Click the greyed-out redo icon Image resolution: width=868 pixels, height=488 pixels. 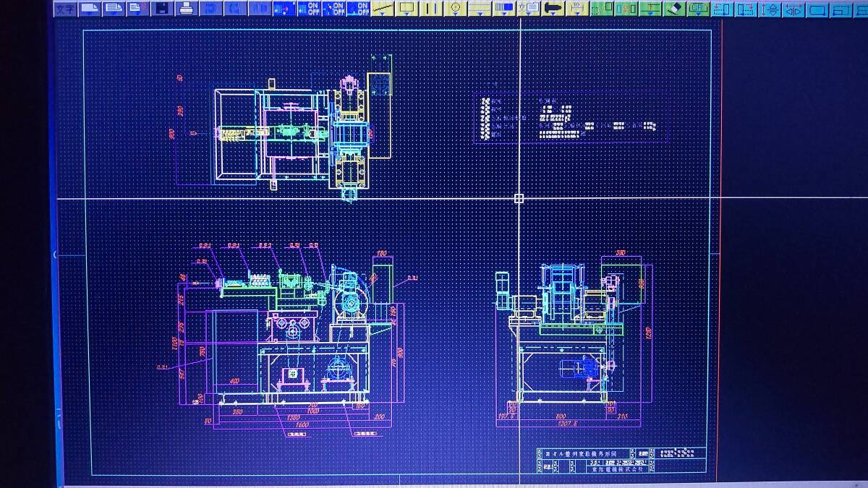(234, 9)
